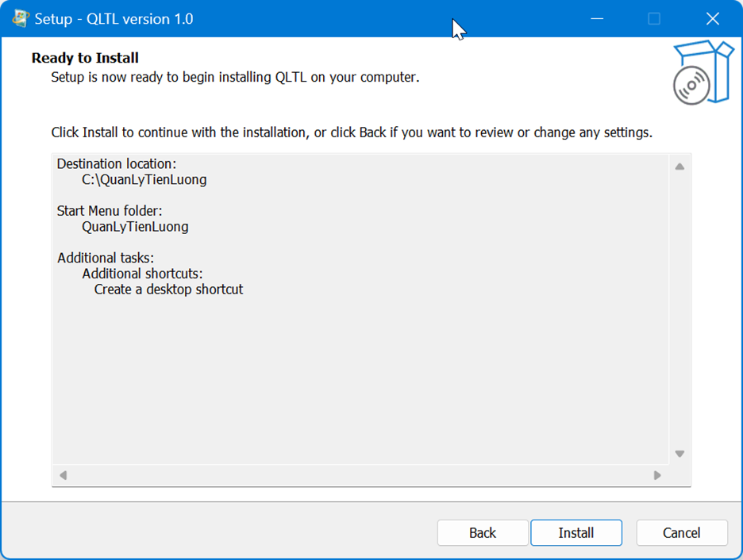Close the Setup window with the X
The width and height of the screenshot is (743, 560).
click(x=712, y=18)
